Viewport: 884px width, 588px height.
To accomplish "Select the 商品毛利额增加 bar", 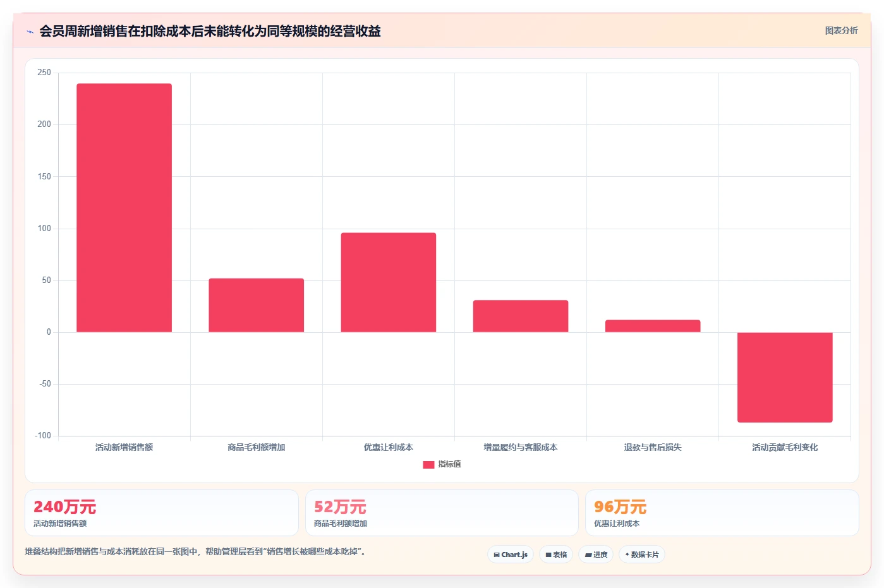I will click(x=256, y=305).
